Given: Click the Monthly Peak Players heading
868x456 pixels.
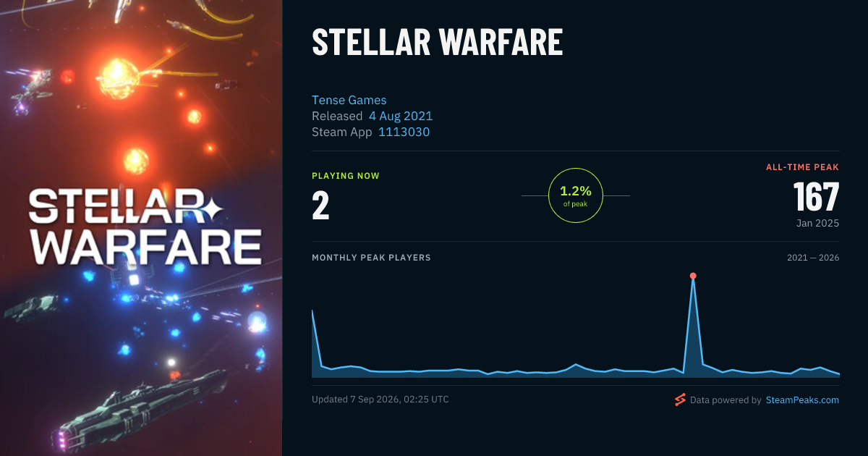Looking at the screenshot, I should click(x=371, y=258).
